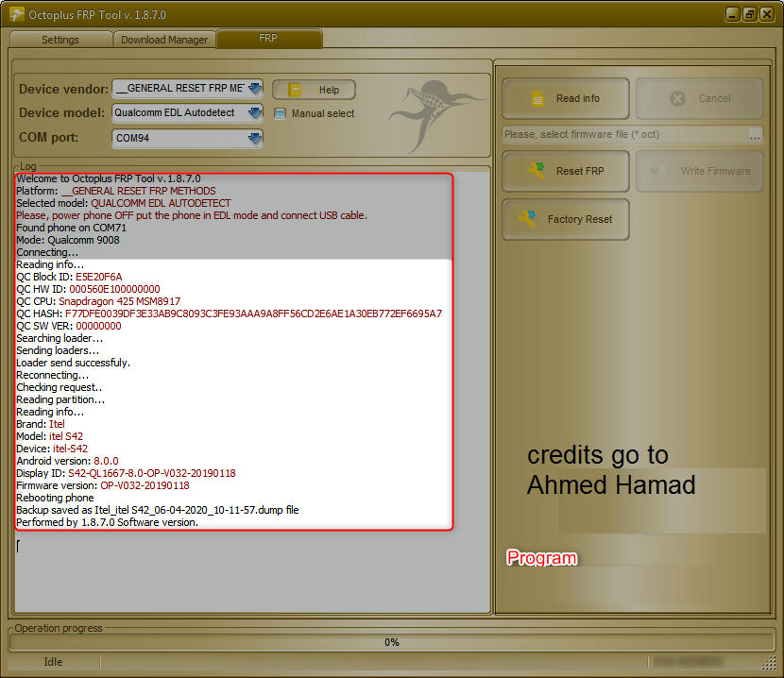Click the firmware file browse button
Viewport: 784px width, 678px height.
click(x=756, y=135)
